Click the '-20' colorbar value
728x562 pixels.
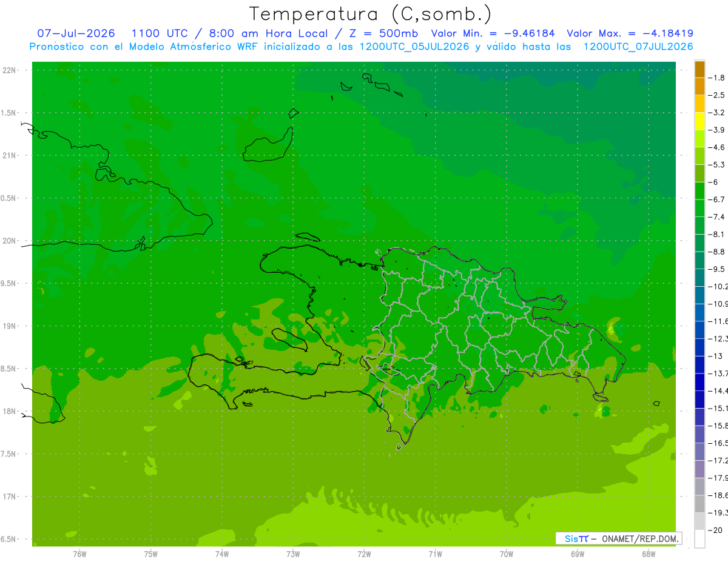point(716,530)
